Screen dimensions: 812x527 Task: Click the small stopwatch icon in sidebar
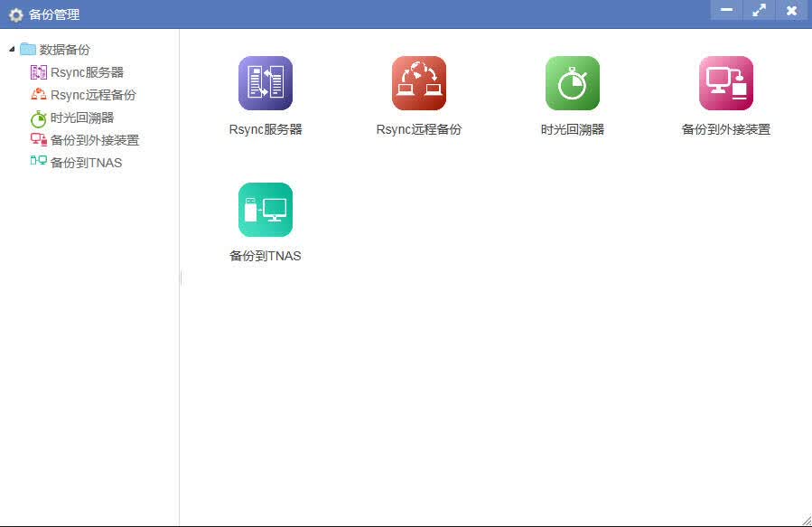click(38, 118)
